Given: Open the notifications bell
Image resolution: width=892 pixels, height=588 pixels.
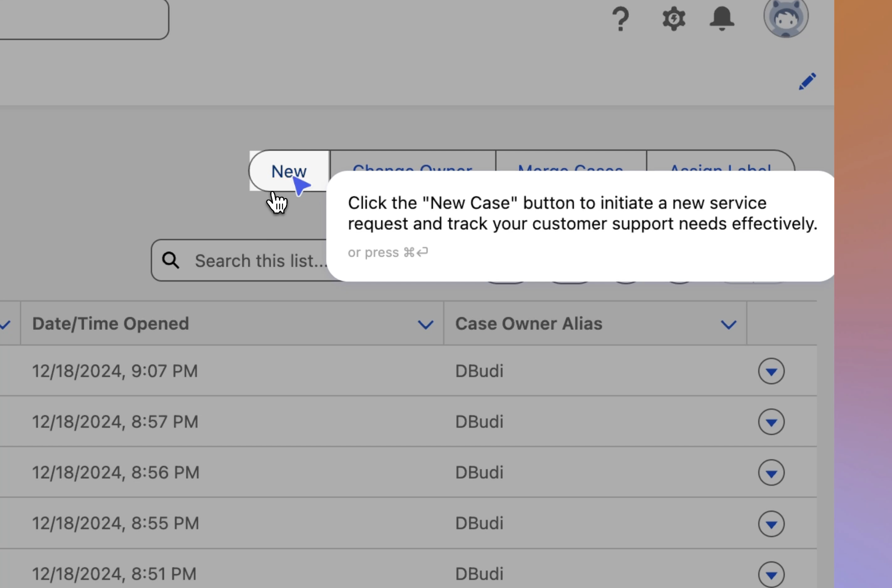Looking at the screenshot, I should [x=721, y=19].
